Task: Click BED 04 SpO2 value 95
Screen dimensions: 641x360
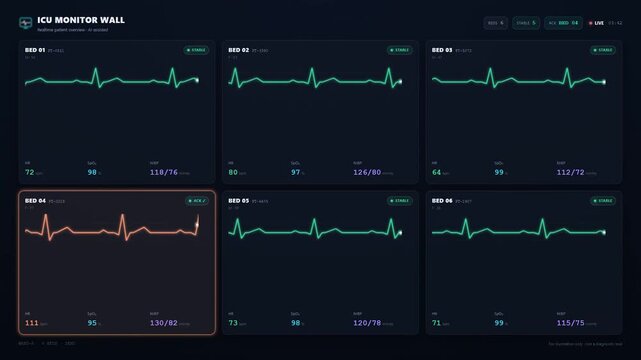Action: point(92,323)
